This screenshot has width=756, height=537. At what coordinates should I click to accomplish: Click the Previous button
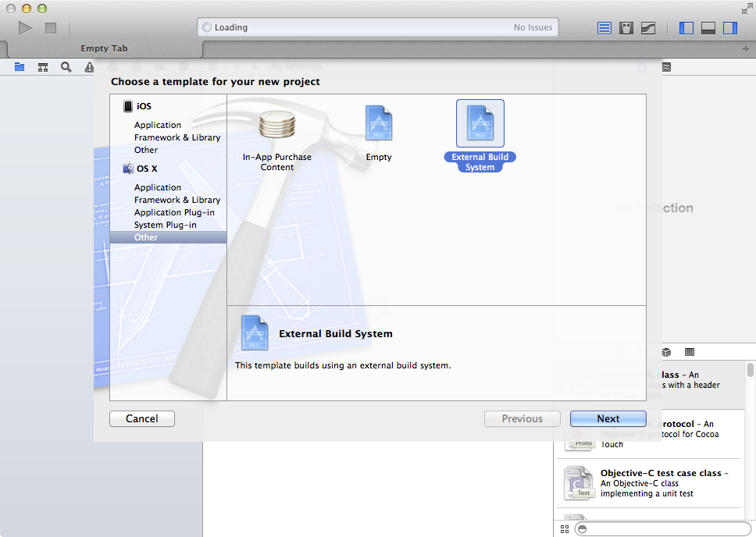522,418
